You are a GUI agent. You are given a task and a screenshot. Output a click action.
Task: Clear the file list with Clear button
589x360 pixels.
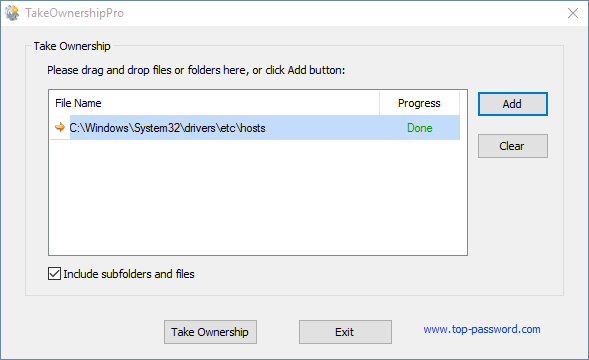(513, 146)
